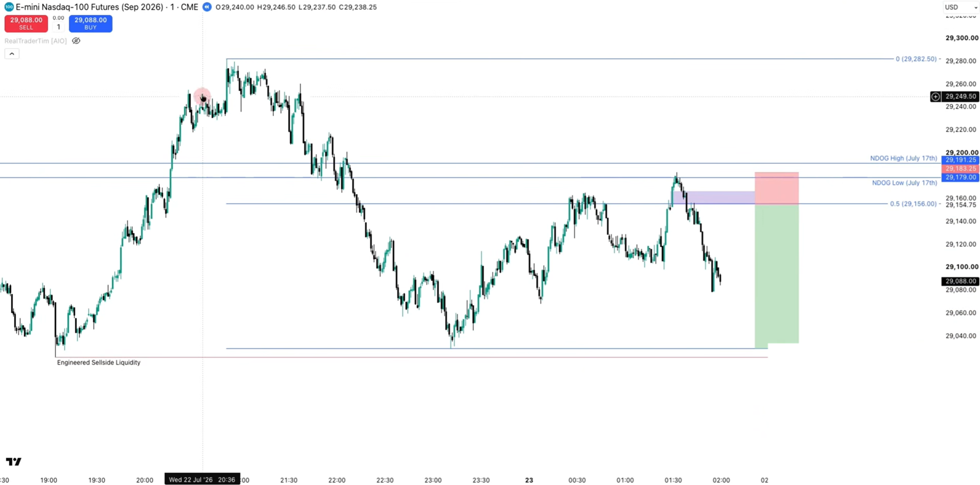Click the RealTraderTim [AIO] indicator name

point(35,41)
